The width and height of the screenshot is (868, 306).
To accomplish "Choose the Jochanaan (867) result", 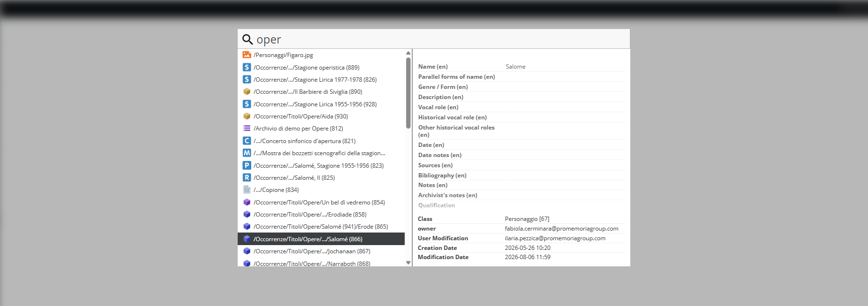I will pos(321,251).
